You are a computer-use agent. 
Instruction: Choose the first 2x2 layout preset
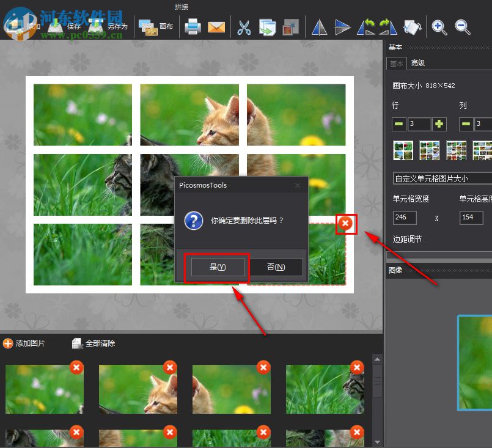coord(403,150)
